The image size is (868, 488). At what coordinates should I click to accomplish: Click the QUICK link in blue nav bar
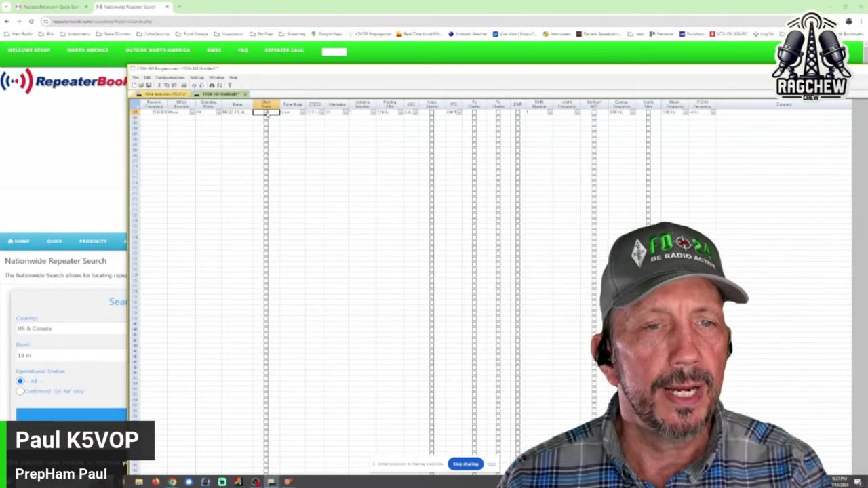tap(54, 241)
